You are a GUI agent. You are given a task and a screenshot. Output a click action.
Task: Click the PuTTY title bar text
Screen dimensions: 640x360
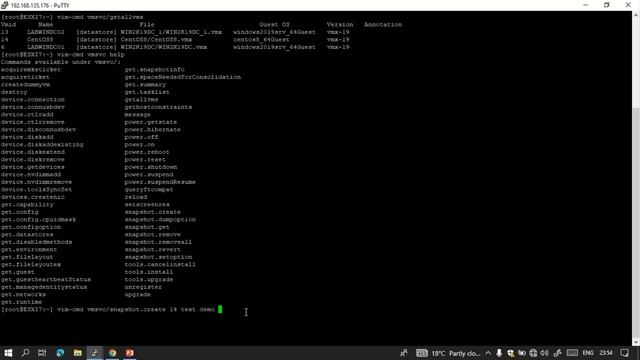[40, 5]
